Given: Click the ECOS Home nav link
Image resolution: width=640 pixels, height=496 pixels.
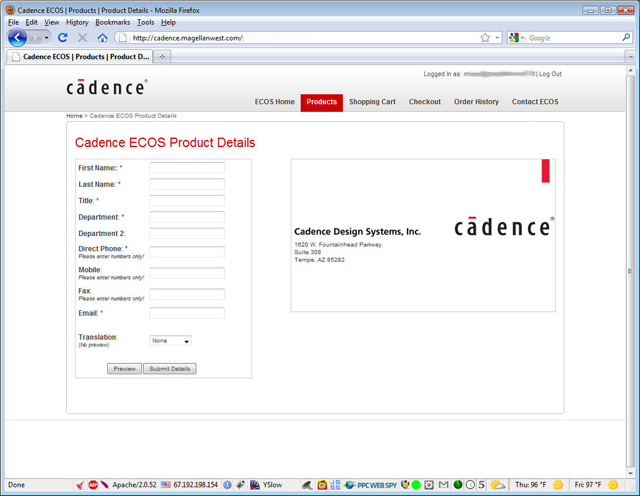Looking at the screenshot, I should [x=275, y=102].
